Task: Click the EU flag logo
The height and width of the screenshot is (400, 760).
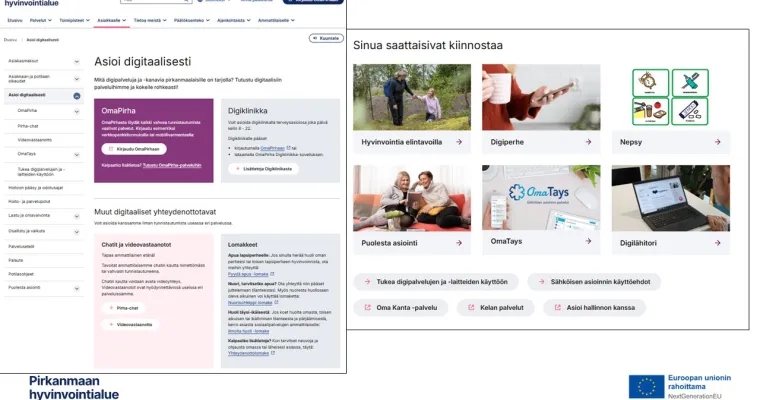Action: click(646, 386)
